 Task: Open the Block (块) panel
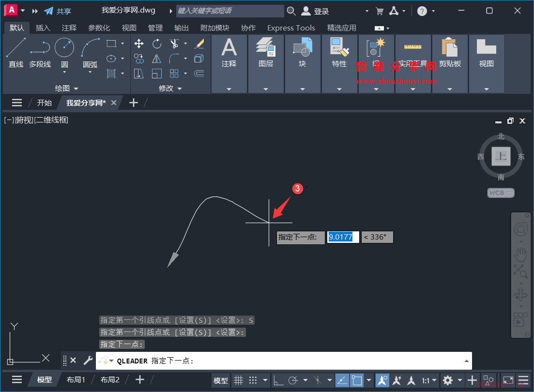[x=303, y=64]
